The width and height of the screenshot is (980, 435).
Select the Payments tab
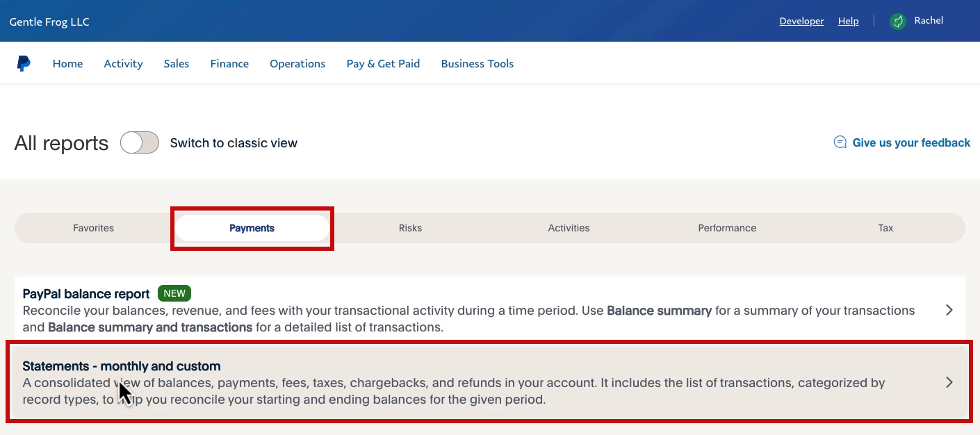[252, 228]
